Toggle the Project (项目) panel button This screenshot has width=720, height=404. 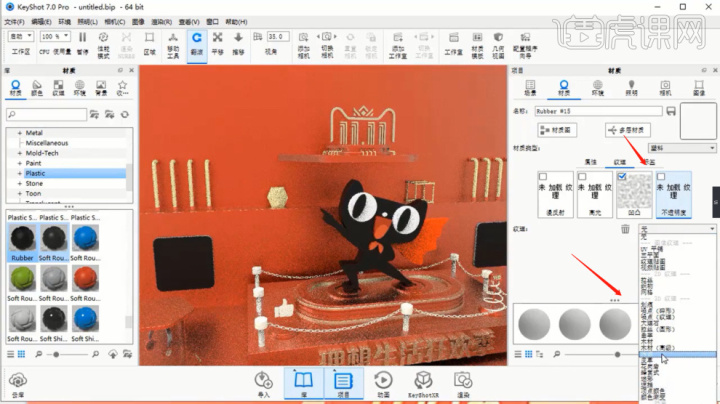[x=343, y=384]
